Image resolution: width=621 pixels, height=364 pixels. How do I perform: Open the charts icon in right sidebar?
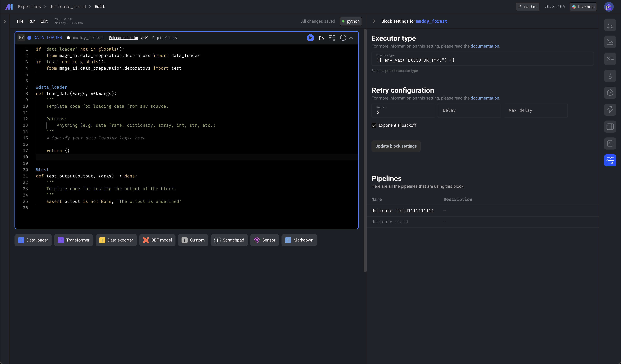point(610,42)
